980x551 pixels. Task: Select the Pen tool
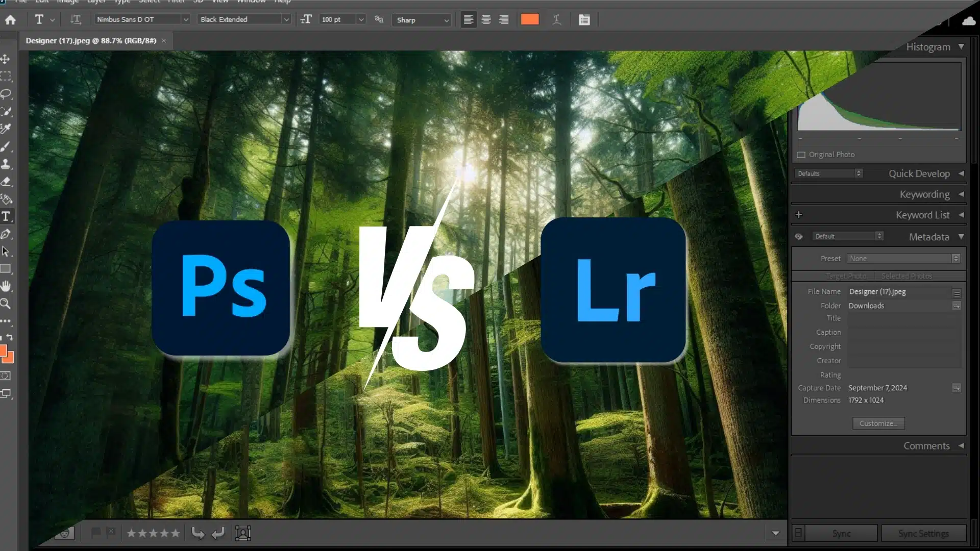[6, 234]
